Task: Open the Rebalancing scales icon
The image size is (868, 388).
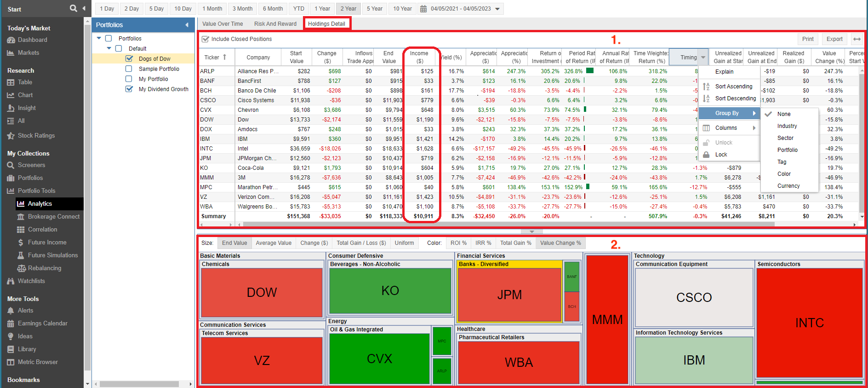Action: (21, 268)
